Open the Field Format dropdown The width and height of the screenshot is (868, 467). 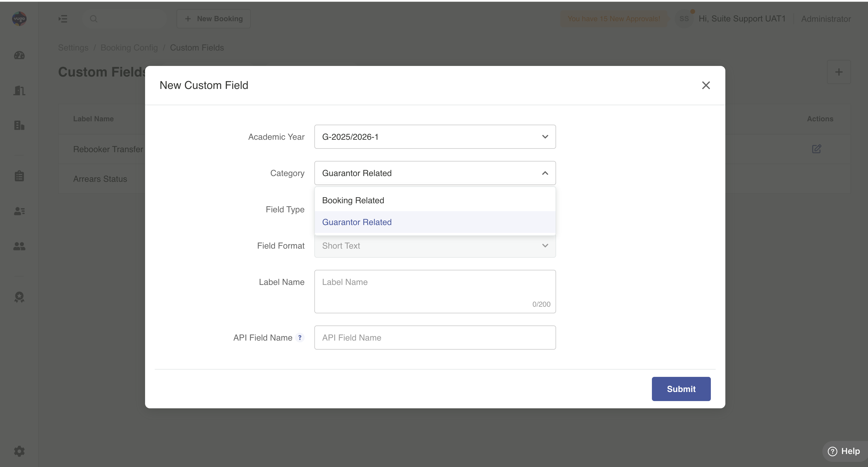435,246
